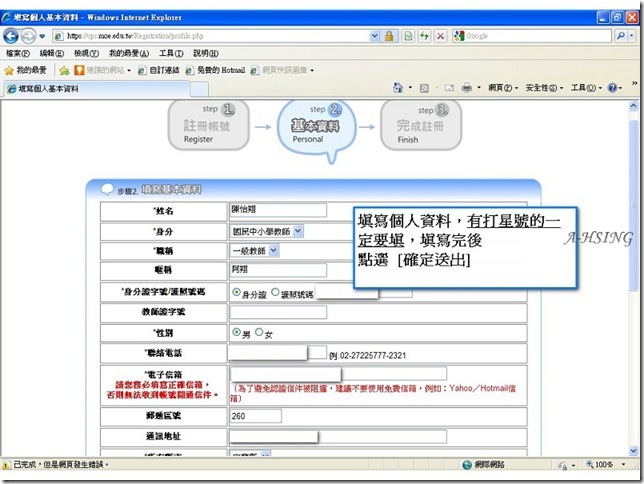This screenshot has height=484, width=644.
Task: Click the status bar error warning icon
Action: pyautogui.click(x=6, y=465)
